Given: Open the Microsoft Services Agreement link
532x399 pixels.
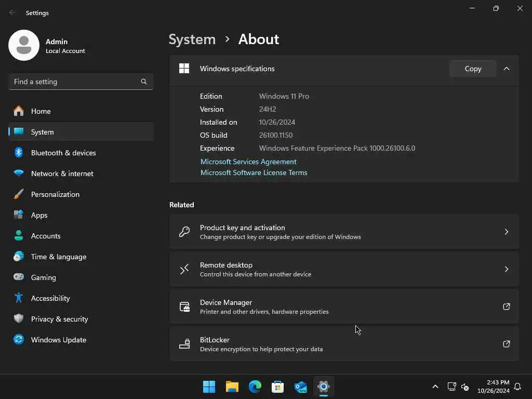Looking at the screenshot, I should coord(248,162).
